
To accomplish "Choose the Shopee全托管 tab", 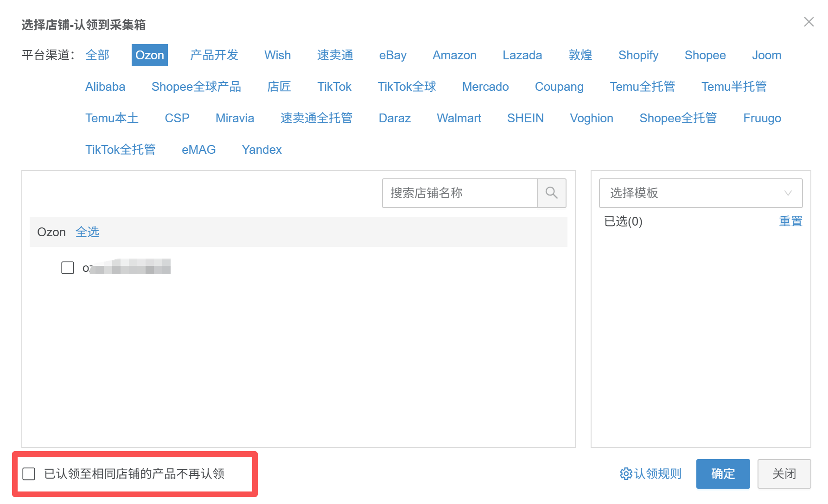I will click(x=678, y=118).
